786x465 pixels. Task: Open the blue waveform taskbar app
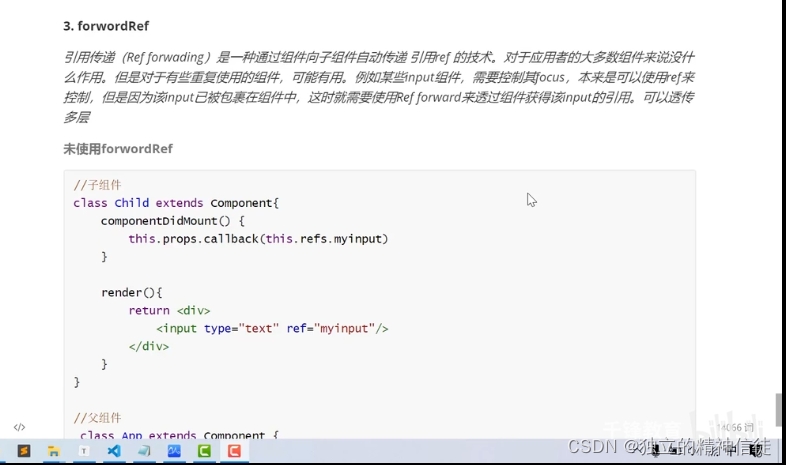click(174, 451)
